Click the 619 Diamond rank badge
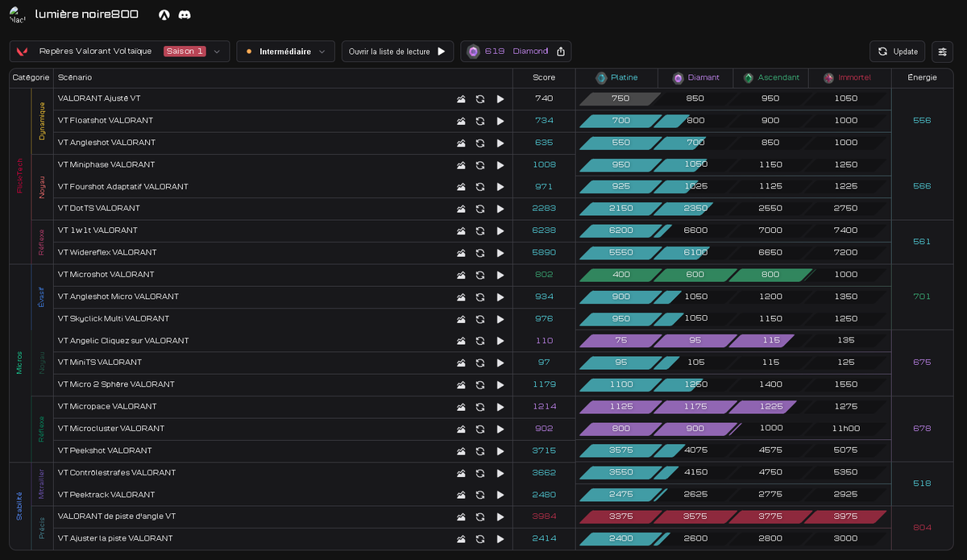This screenshot has width=967, height=560. 516,52
